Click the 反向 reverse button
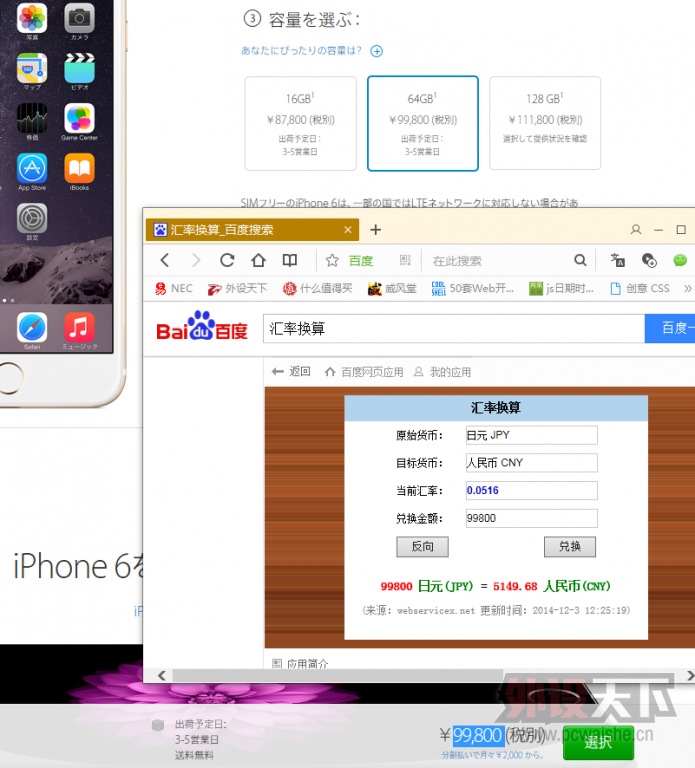Viewport: 695px width, 768px height. (x=422, y=547)
